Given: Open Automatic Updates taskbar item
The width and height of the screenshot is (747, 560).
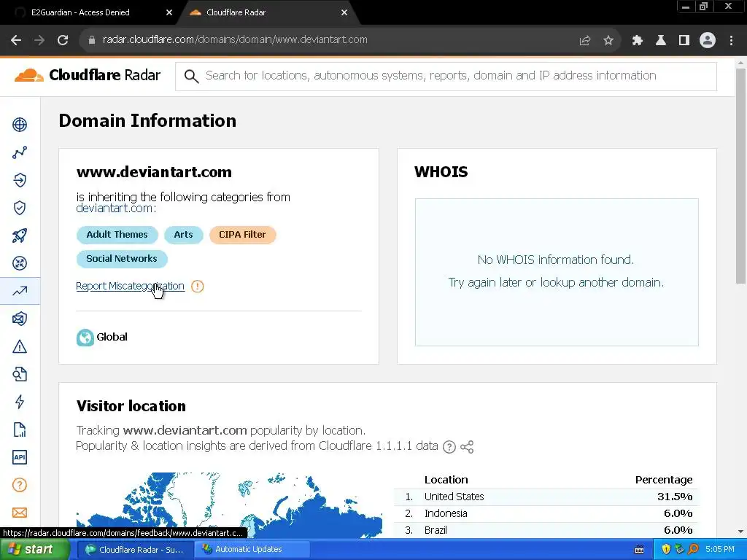Looking at the screenshot, I should [252, 550].
